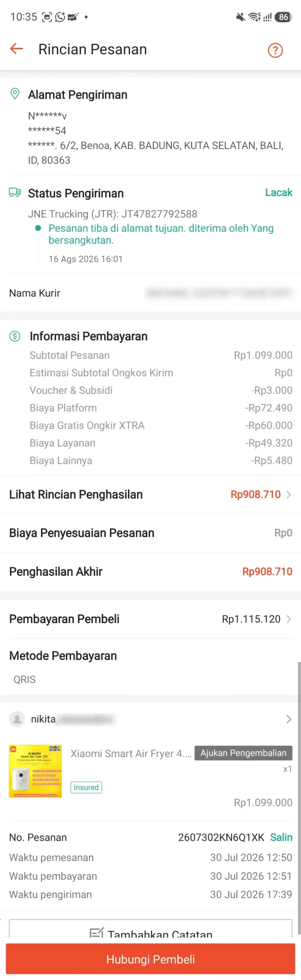Tap the location pin icon
Screen dimensions: 301x980
pyautogui.click(x=15, y=94)
